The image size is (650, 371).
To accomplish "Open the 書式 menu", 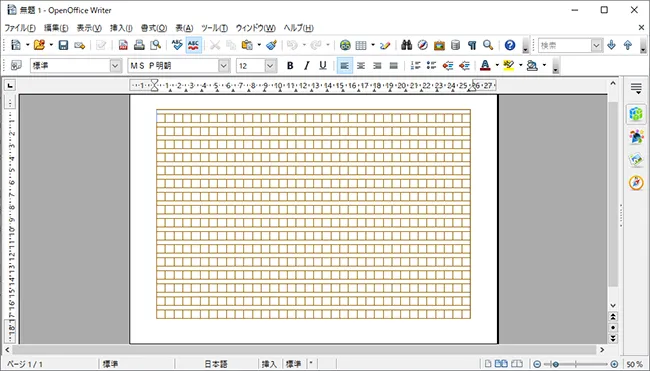I will [x=154, y=28].
